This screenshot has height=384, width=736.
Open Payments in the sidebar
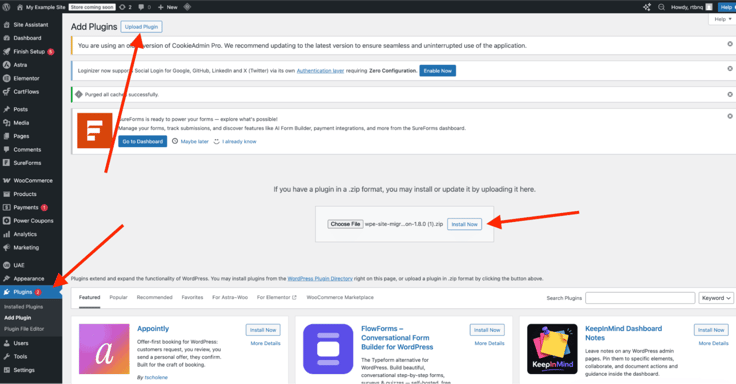click(x=26, y=207)
